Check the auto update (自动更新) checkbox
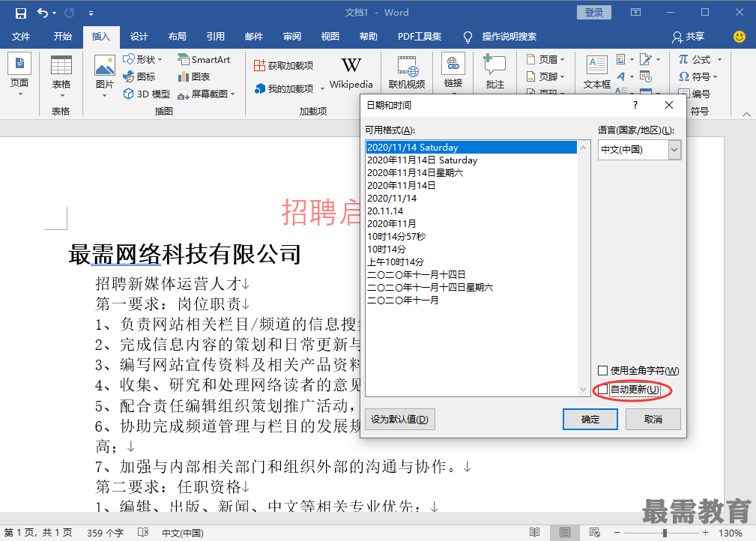 (602, 389)
